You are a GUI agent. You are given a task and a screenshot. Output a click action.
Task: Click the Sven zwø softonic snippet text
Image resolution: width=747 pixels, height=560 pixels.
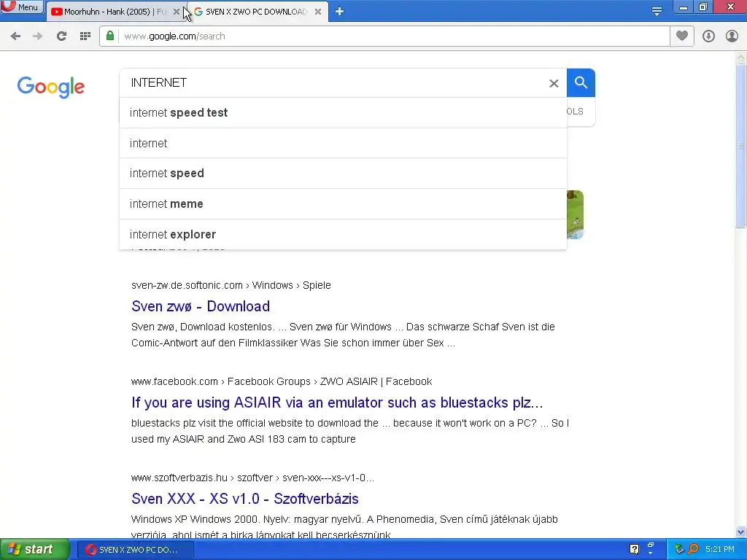343,335
